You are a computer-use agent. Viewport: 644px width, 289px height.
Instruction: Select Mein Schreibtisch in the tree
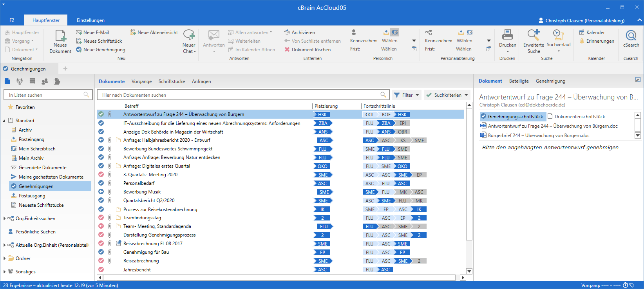tap(37, 149)
